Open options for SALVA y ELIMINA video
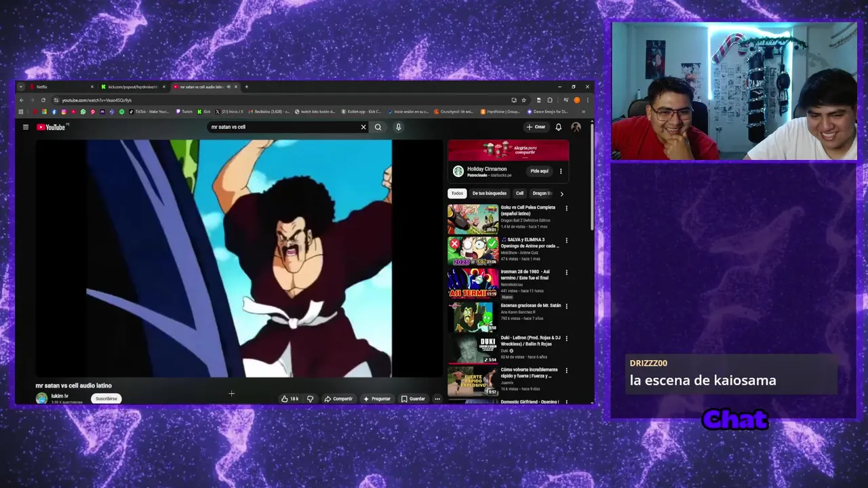Viewport: 868px width, 488px height. [566, 241]
